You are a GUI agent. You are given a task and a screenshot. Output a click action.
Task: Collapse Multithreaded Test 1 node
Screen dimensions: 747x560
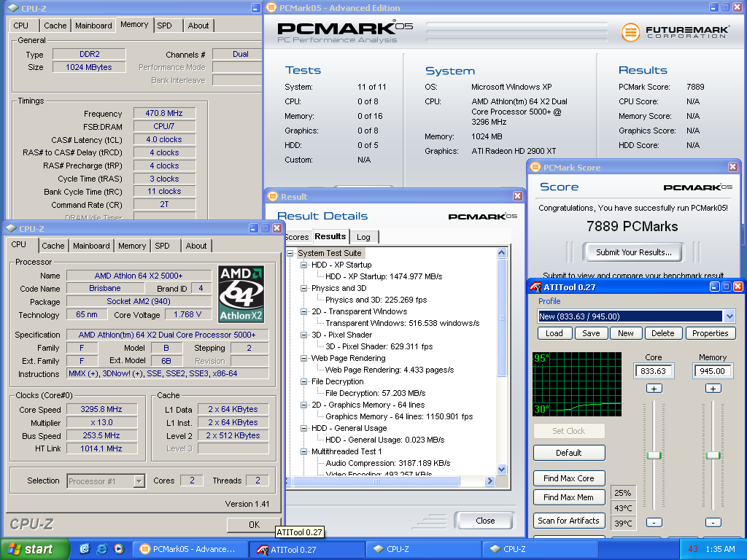click(303, 452)
